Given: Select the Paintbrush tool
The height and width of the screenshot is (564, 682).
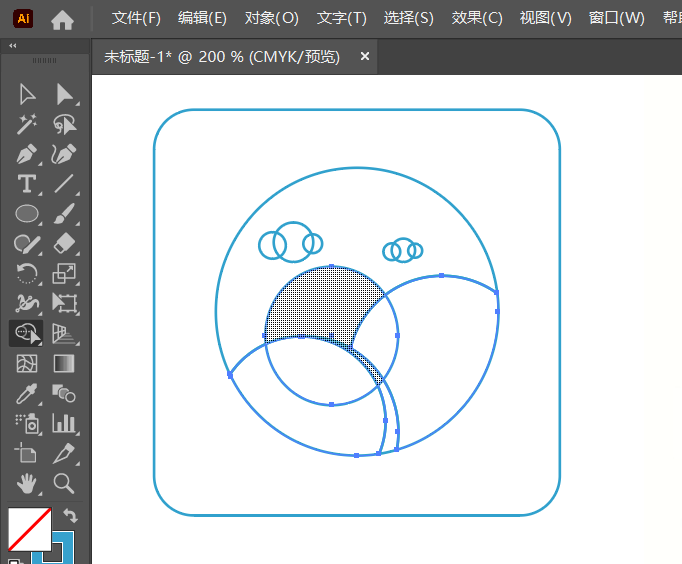Looking at the screenshot, I should click(x=64, y=214).
